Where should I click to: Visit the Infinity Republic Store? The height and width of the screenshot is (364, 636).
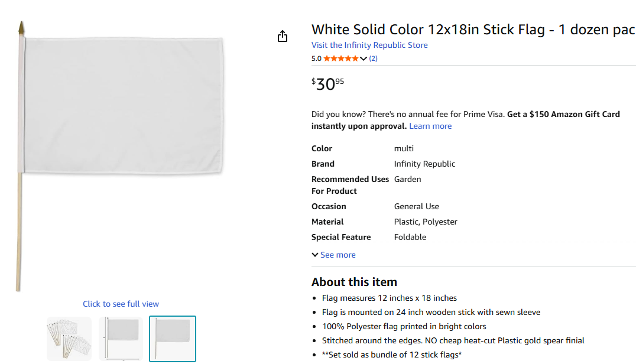(x=369, y=45)
